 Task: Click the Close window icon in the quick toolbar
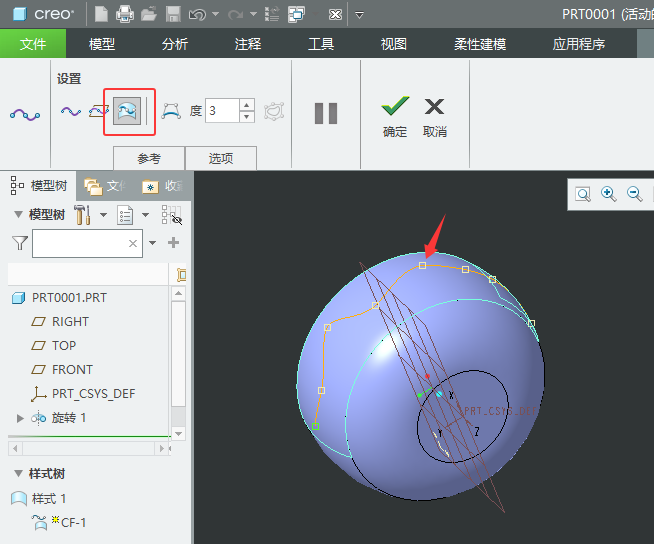coord(335,15)
